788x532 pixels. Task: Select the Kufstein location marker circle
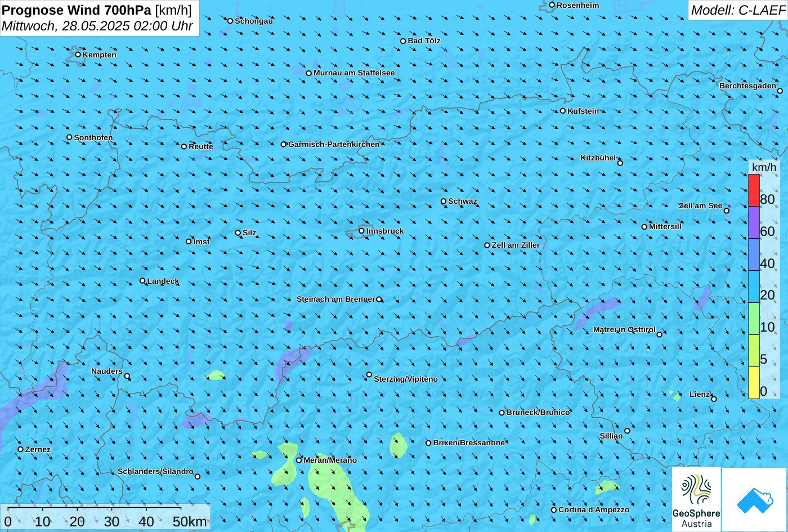point(563,111)
